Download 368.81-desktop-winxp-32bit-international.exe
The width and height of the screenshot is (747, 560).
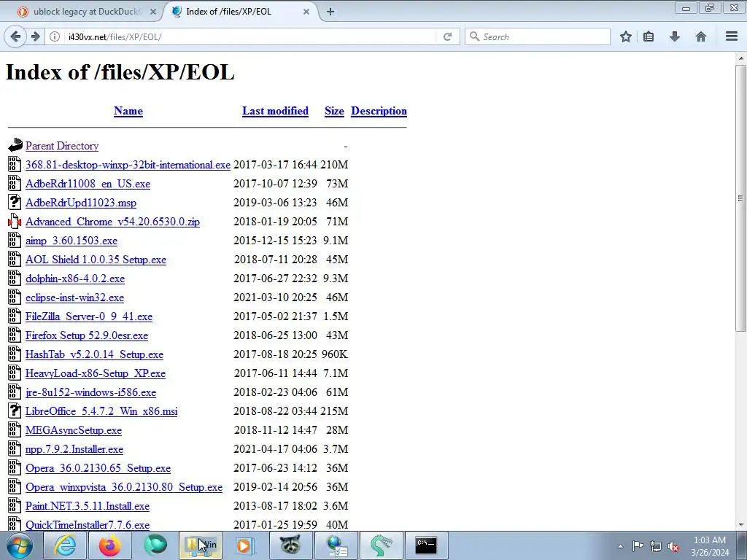click(128, 165)
